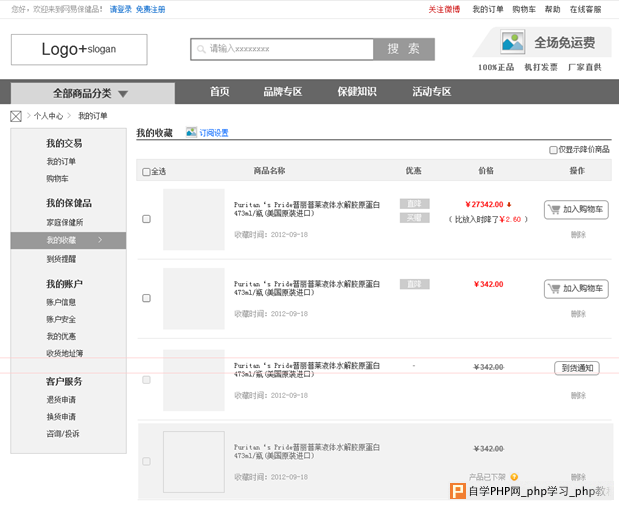
Task: Click the magnifier icon in search box
Action: click(202, 48)
